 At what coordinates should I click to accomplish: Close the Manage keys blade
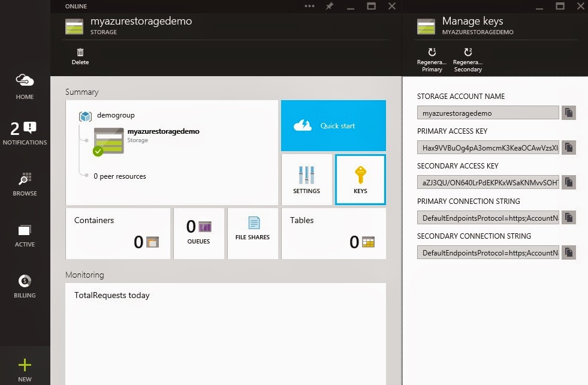(580, 6)
